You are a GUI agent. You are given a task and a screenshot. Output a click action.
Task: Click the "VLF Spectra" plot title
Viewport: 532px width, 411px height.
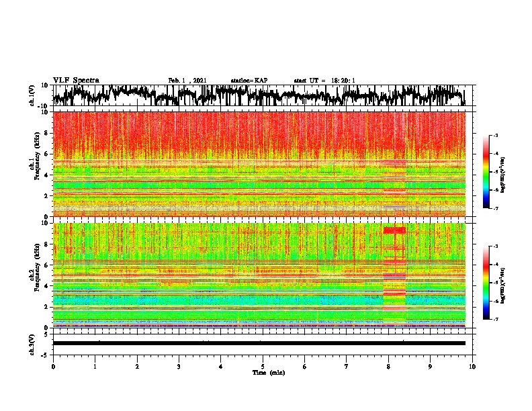[76, 81]
